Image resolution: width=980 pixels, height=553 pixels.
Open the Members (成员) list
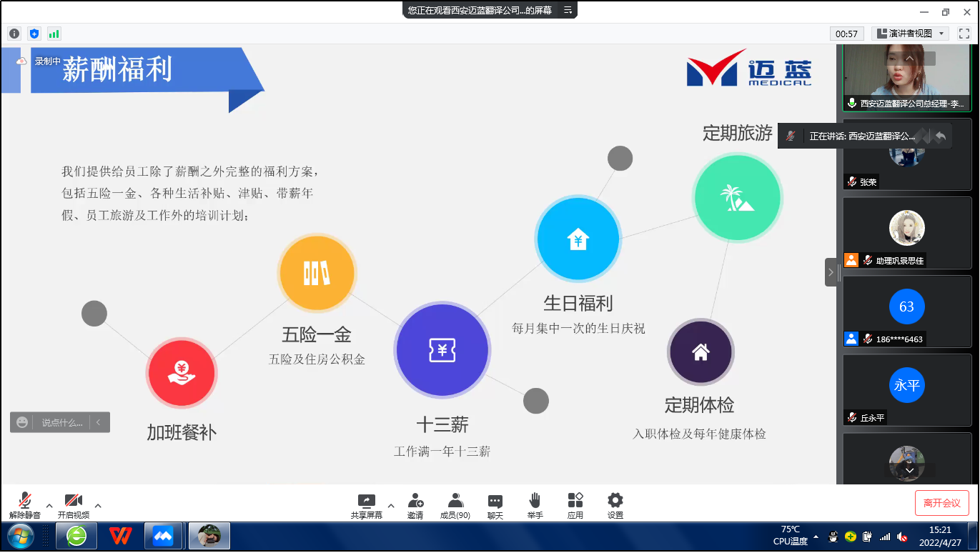455,504
